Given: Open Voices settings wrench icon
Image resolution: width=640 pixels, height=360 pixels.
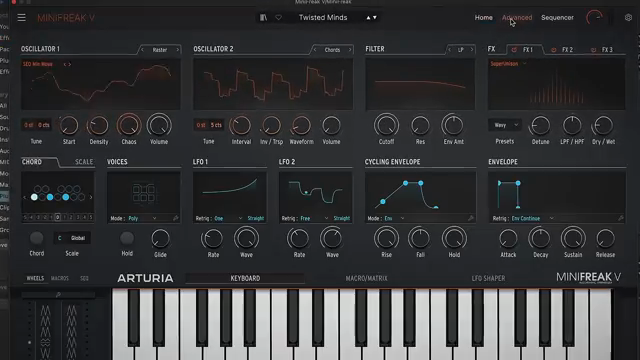Looking at the screenshot, I should coord(176,218).
